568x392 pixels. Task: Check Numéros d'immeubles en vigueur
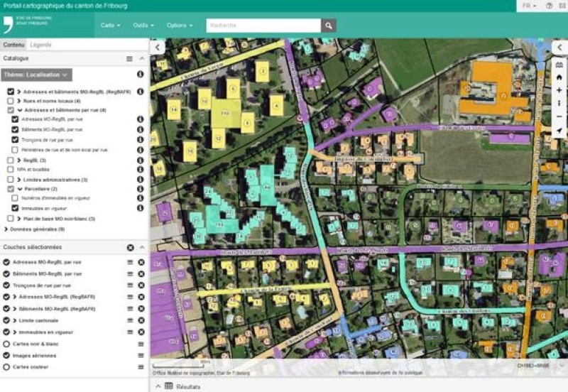pyautogui.click(x=16, y=198)
